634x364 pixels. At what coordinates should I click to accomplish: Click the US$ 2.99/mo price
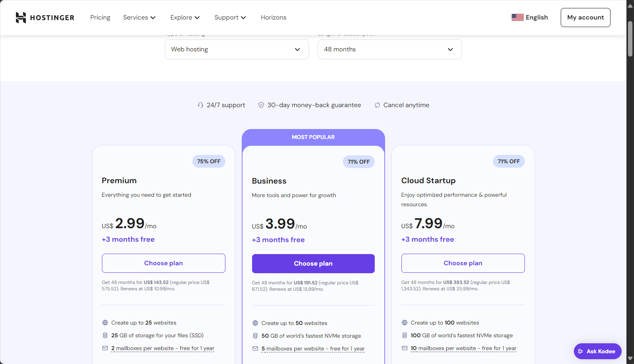pos(129,223)
